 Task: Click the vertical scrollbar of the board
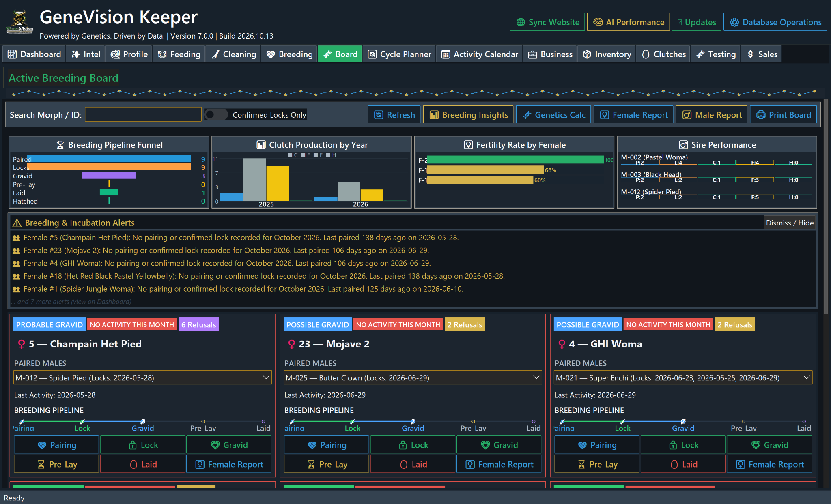826,207
